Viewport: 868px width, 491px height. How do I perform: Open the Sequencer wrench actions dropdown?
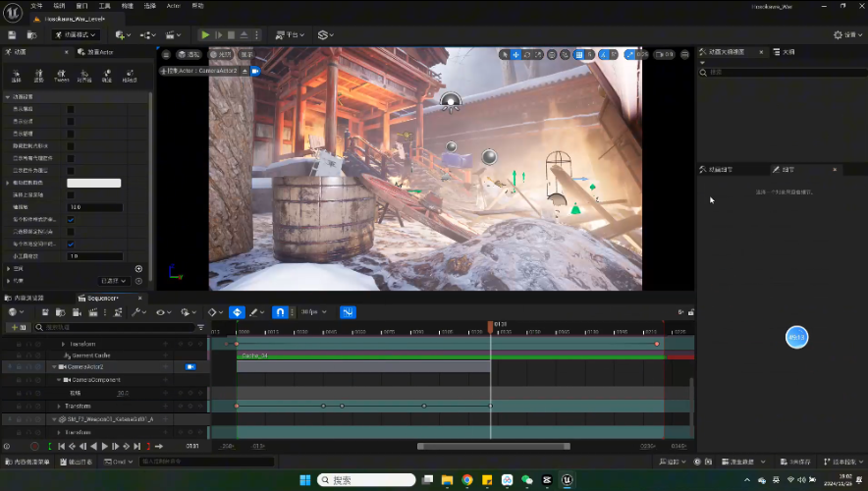[x=138, y=312]
